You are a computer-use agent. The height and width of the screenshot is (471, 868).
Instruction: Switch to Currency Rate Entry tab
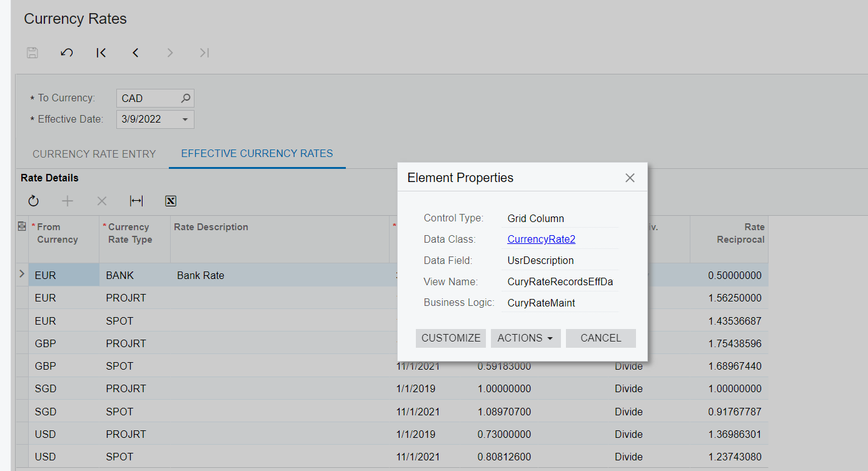(x=94, y=154)
